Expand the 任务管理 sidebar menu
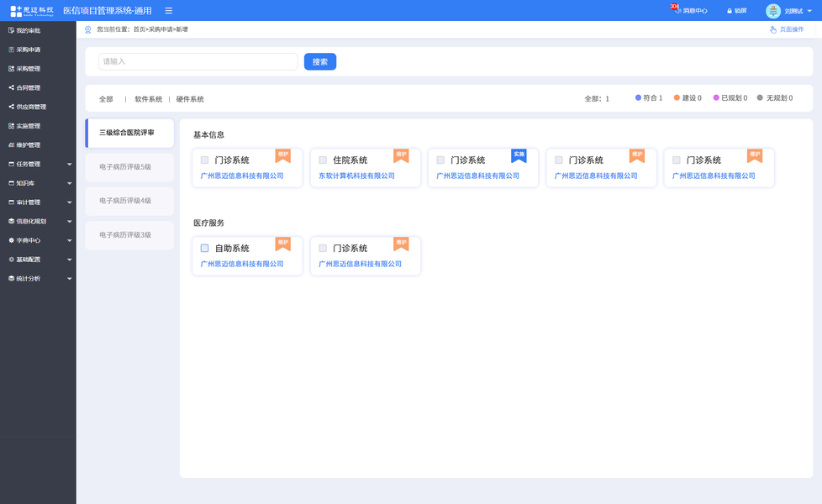The image size is (822, 504). click(x=69, y=164)
